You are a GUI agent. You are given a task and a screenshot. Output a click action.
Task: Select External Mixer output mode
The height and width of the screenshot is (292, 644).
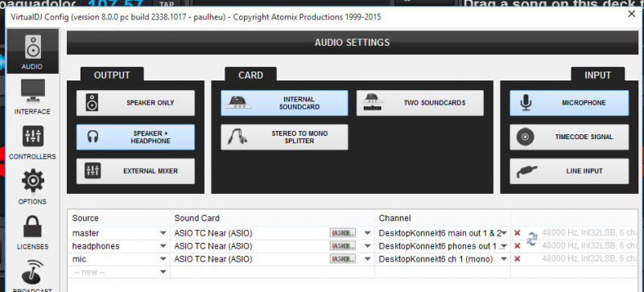pyautogui.click(x=135, y=171)
